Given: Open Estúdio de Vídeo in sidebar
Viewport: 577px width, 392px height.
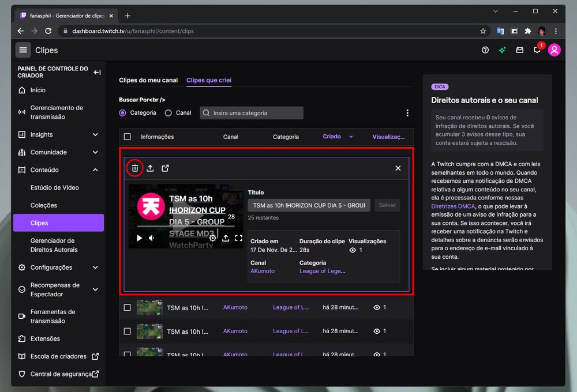Looking at the screenshot, I should [x=55, y=188].
